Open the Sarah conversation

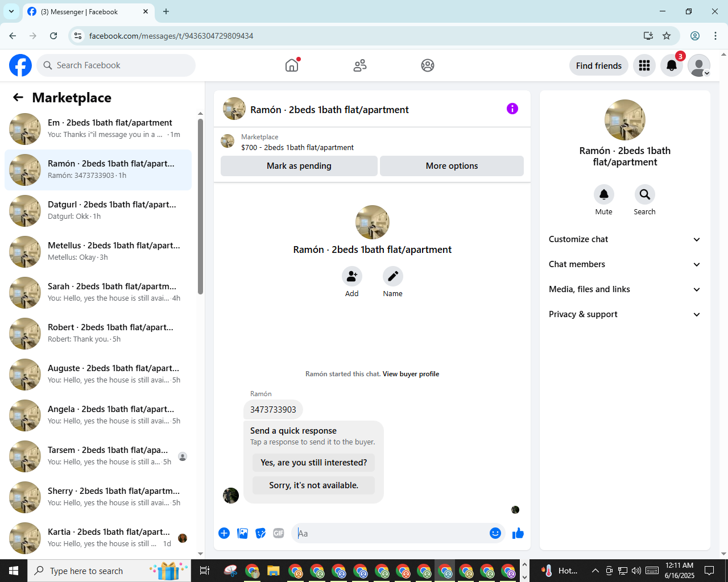98,293
